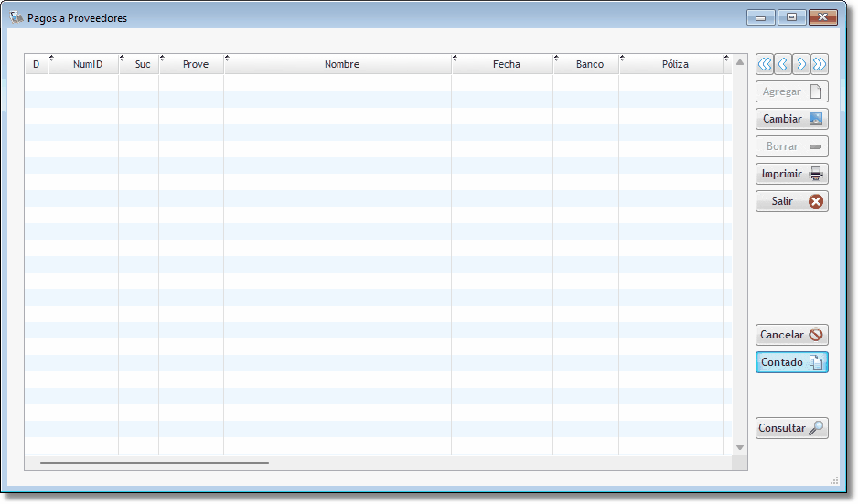Click the vertical scrollbar up arrow
This screenshot has height=504, width=858.
tap(740, 62)
